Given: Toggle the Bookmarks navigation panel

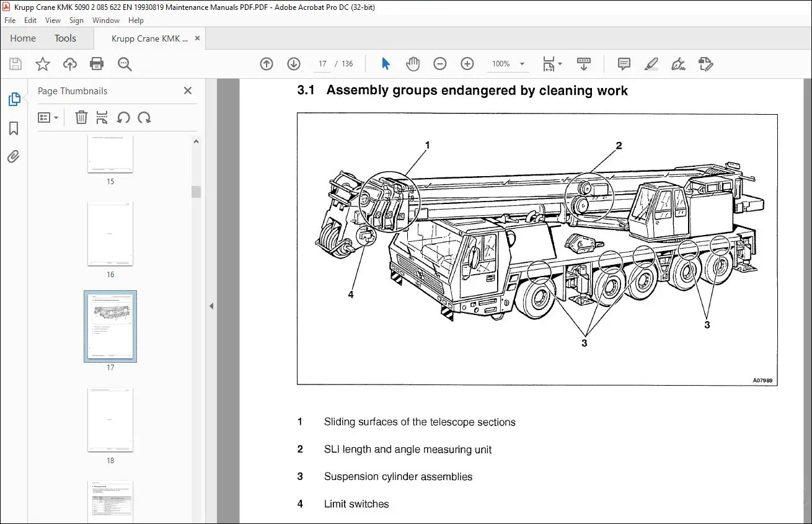Looking at the screenshot, I should (x=14, y=128).
